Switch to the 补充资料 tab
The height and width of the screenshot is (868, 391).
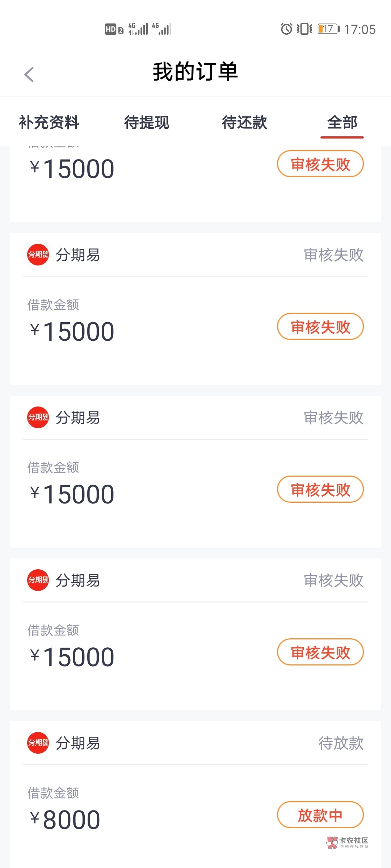pyautogui.click(x=49, y=122)
